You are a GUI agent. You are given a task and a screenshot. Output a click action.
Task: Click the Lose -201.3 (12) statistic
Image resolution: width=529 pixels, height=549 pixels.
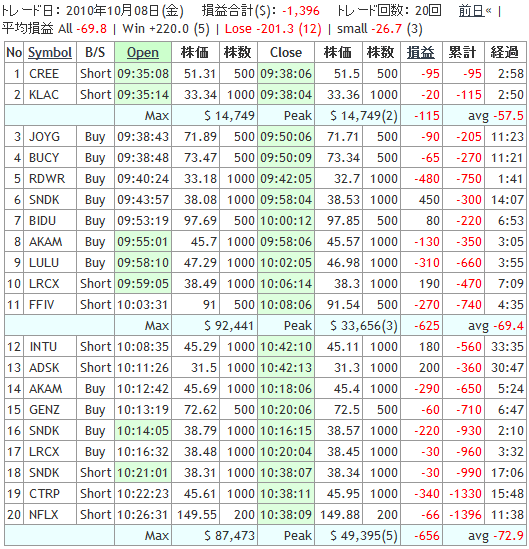coord(273,29)
